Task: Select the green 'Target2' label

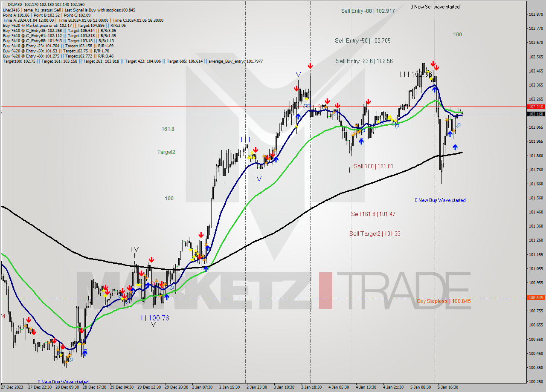Action: [x=166, y=152]
